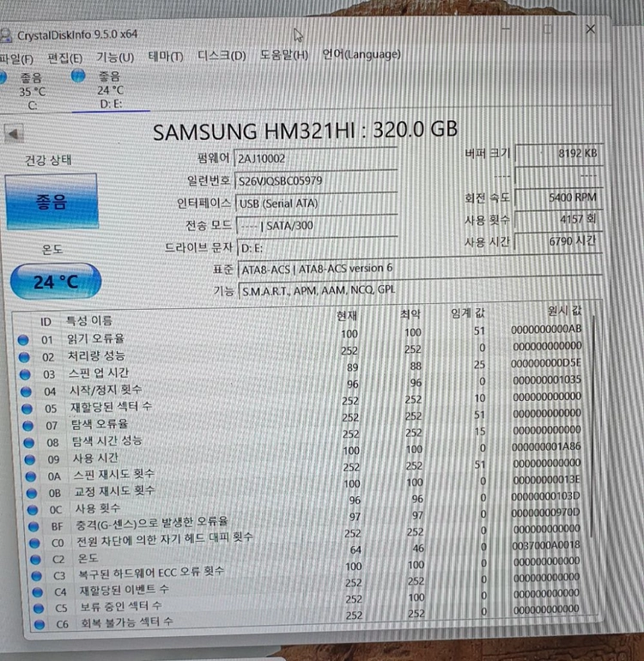Open the 도움말(H) menu
This screenshot has width=644, height=661.
[284, 55]
